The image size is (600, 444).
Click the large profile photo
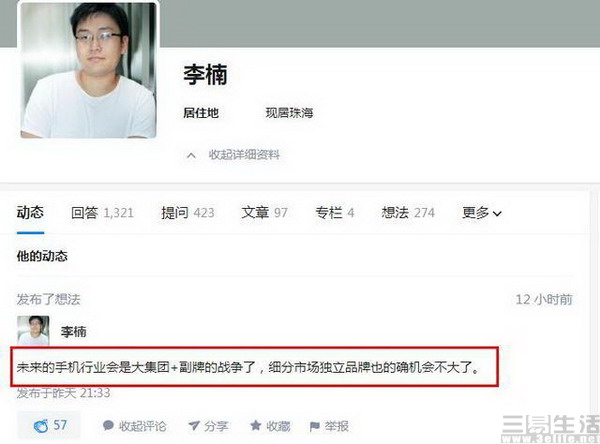(x=88, y=70)
